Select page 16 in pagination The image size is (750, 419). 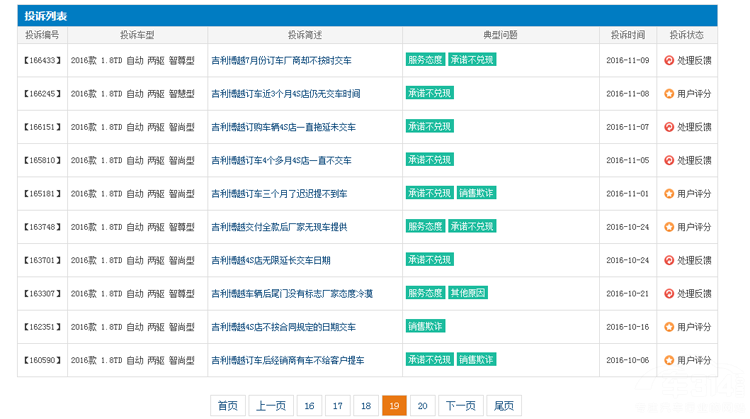tap(310, 405)
